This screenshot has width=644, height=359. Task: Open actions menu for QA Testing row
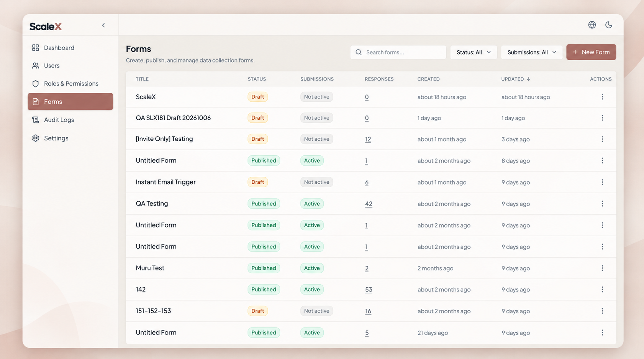[602, 204]
